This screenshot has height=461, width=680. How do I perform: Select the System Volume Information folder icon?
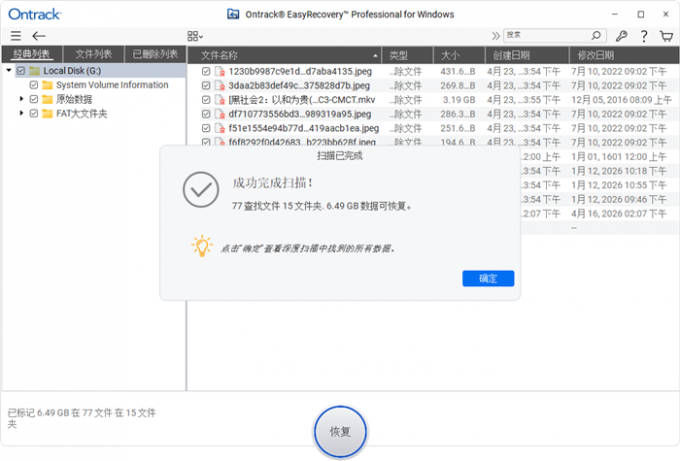(x=47, y=85)
